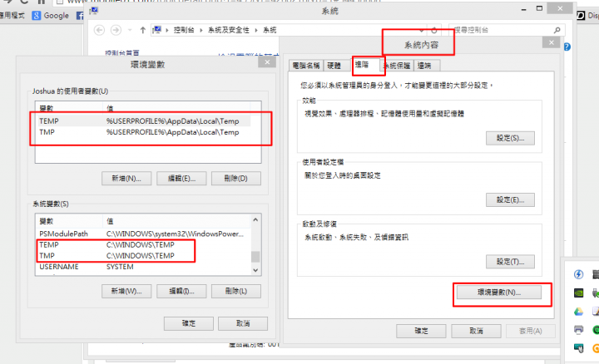599x364 pixels.
Task: Select PSModulePath system variable row
Action: tap(144, 234)
